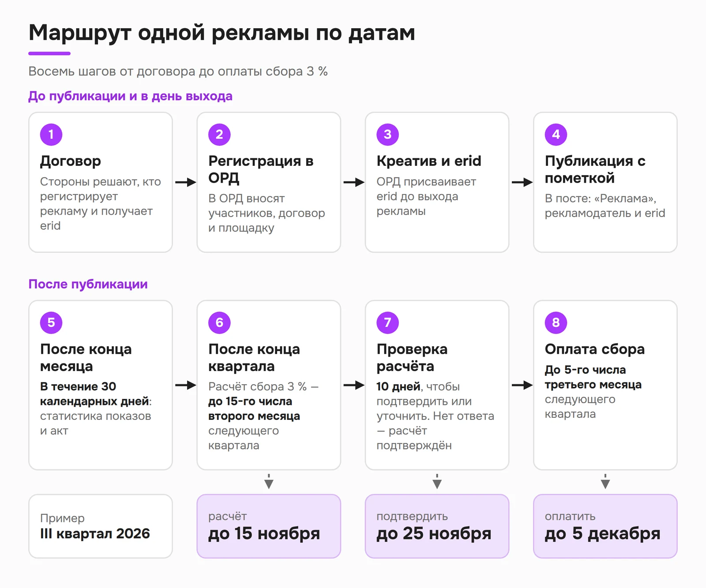Click the card title 'Публикация с пометкой'
This screenshot has height=588, width=706.
(595, 169)
